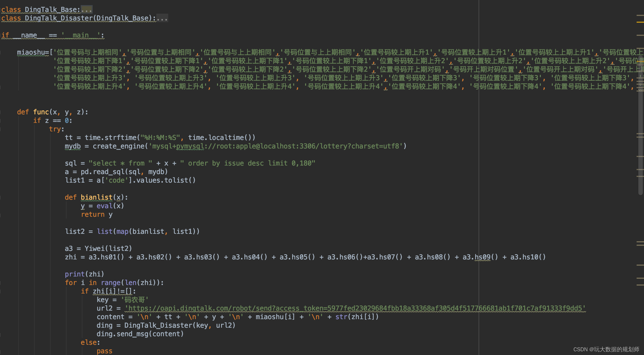Click the 'a3.hs10()' call at line end
Image resolution: width=644 pixels, height=355 pixels.
tap(528, 257)
